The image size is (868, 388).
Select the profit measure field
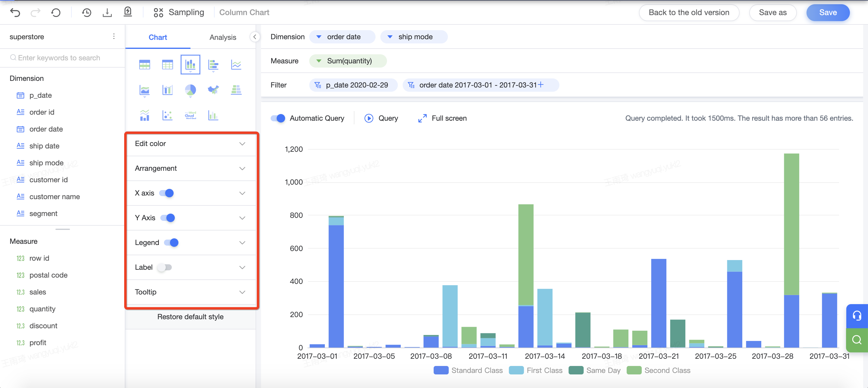pos(38,343)
